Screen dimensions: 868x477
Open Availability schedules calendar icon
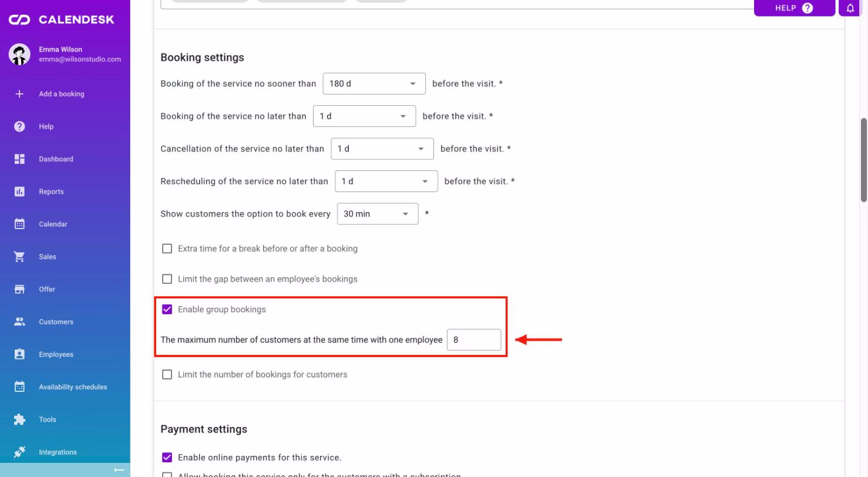pos(19,387)
